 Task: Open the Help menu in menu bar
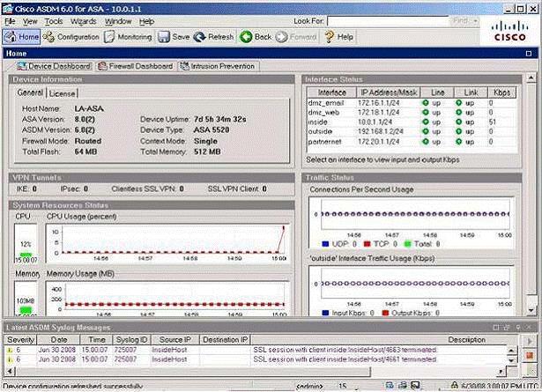tap(146, 21)
